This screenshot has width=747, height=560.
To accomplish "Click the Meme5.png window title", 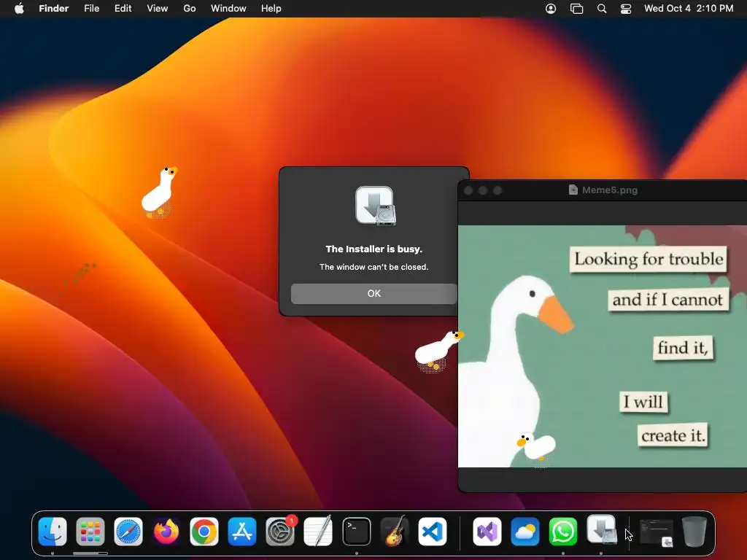I will click(x=610, y=190).
